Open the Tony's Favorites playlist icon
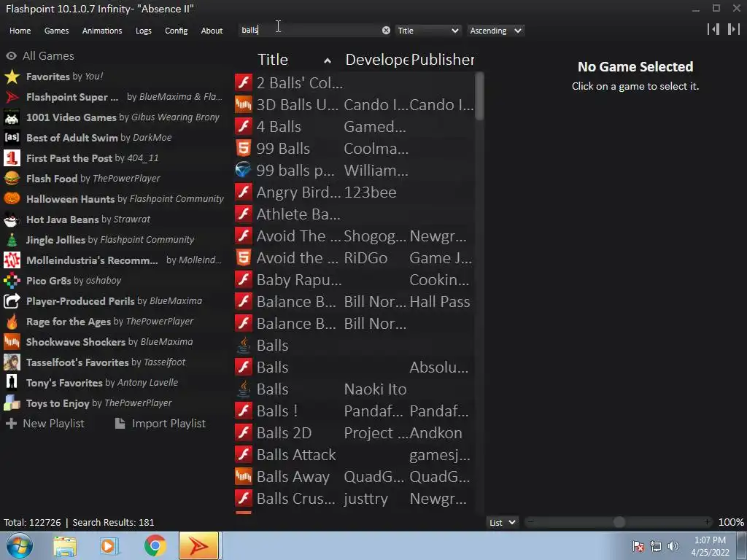 [12, 382]
